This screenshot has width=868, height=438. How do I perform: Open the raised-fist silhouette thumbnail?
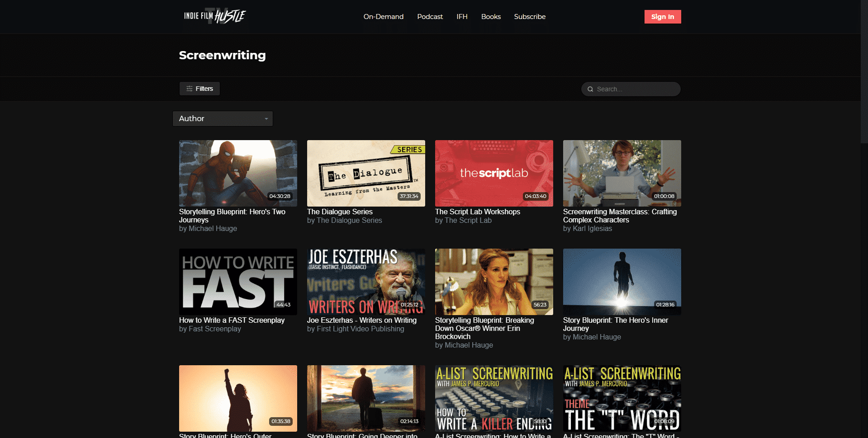pos(238,398)
